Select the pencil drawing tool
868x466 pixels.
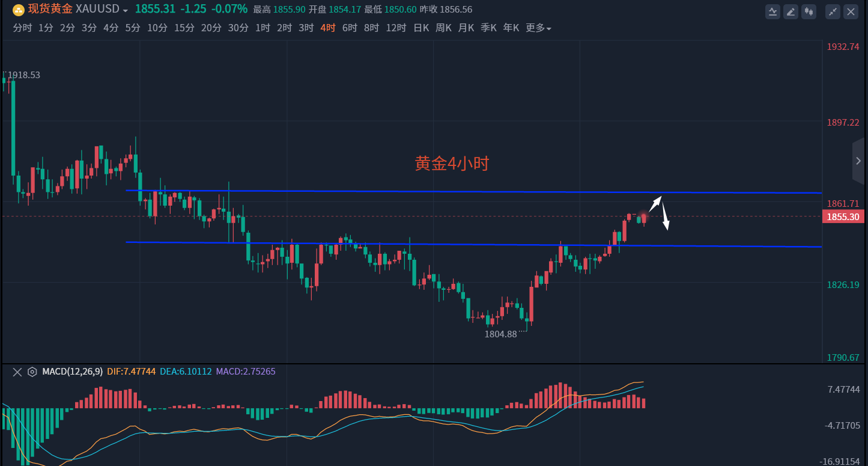click(x=791, y=11)
